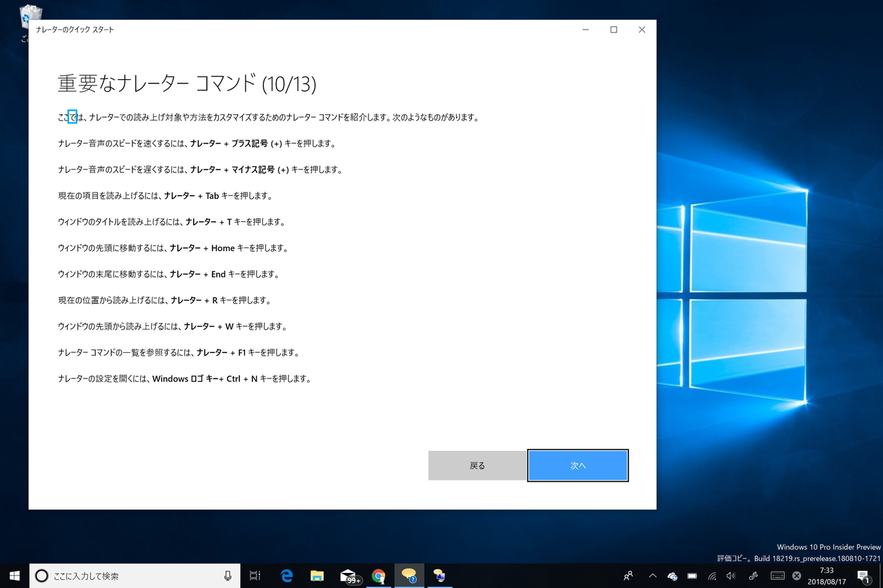Click the line with Windows ロゴ キー+ Ctrl + N

tap(185, 379)
